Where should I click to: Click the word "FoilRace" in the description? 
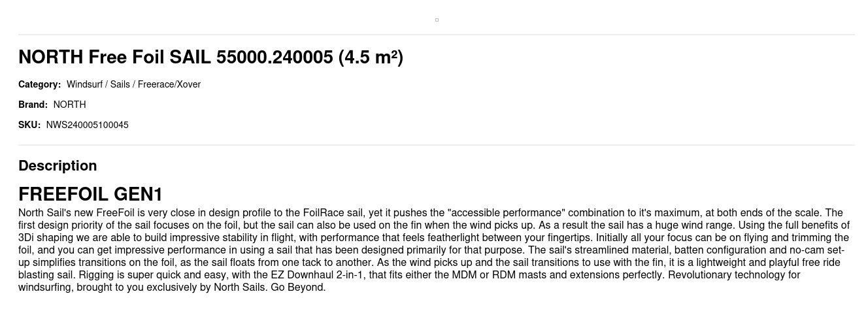click(x=323, y=213)
